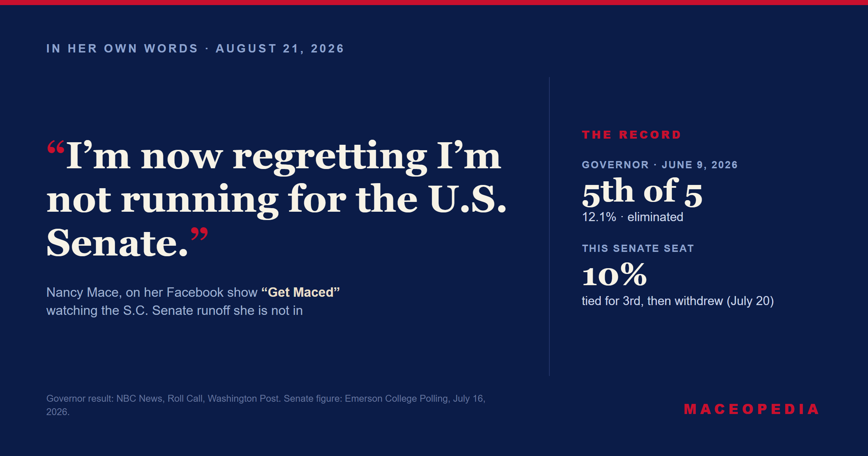Image resolution: width=868 pixels, height=456 pixels.
Task: Select the "Get Maced" show name
Action: tap(301, 292)
